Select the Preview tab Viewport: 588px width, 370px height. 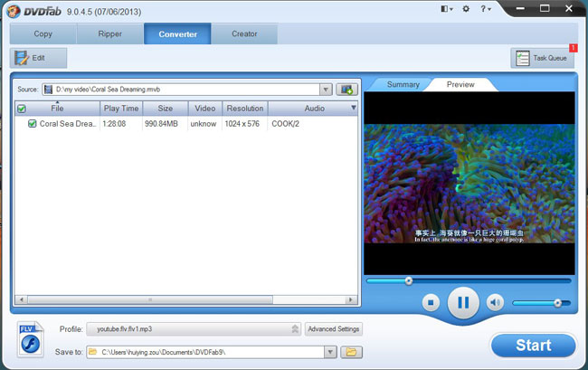[x=460, y=84]
